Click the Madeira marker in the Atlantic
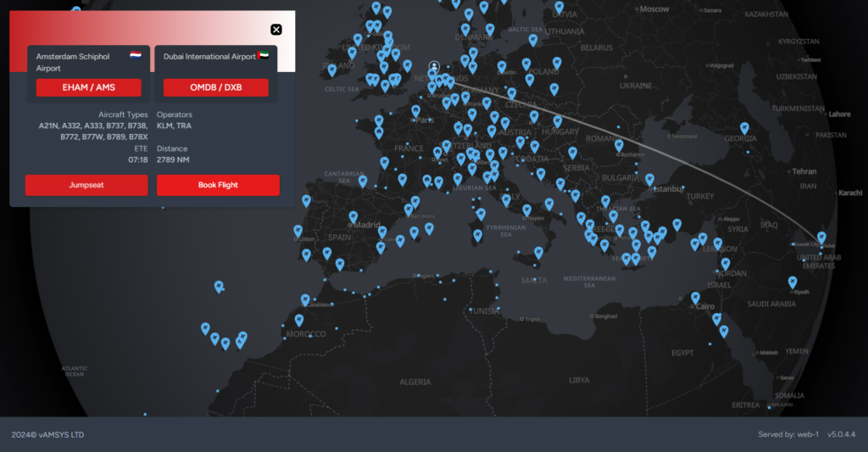868x452 pixels. coord(219,287)
